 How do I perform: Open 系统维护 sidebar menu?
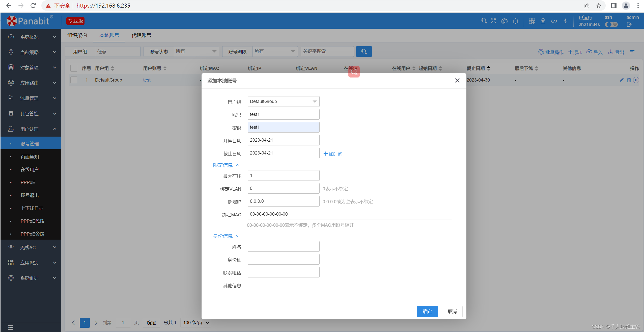click(x=31, y=278)
